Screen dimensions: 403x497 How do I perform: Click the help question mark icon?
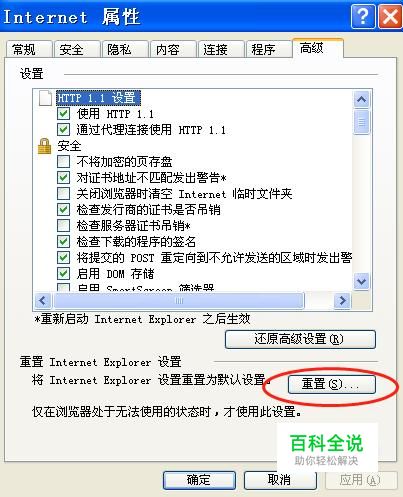(363, 17)
